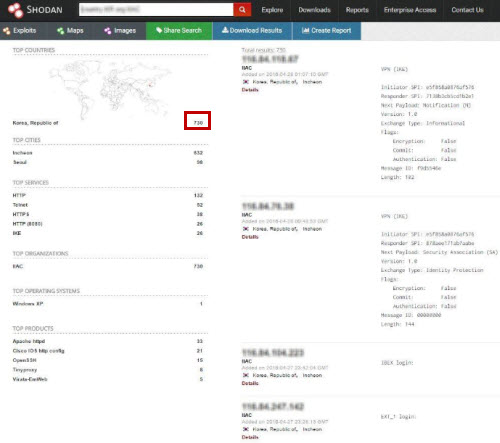The image size is (500, 443).
Task: Open the Downloads menu item
Action: pyautogui.click(x=314, y=10)
